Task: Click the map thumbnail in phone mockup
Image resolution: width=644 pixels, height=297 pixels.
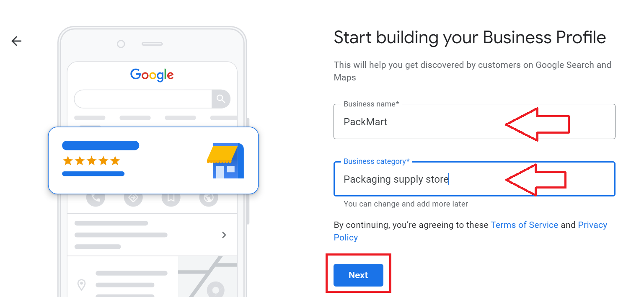Action: click(x=207, y=276)
